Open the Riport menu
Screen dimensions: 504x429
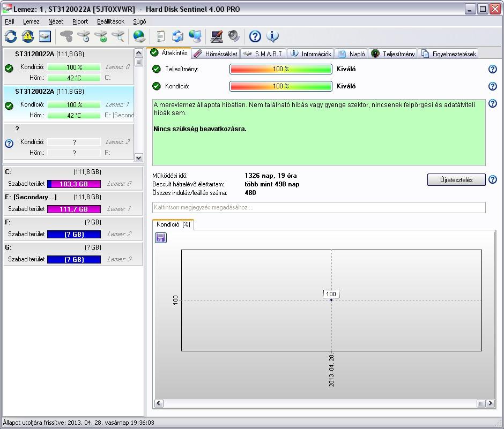click(x=80, y=21)
